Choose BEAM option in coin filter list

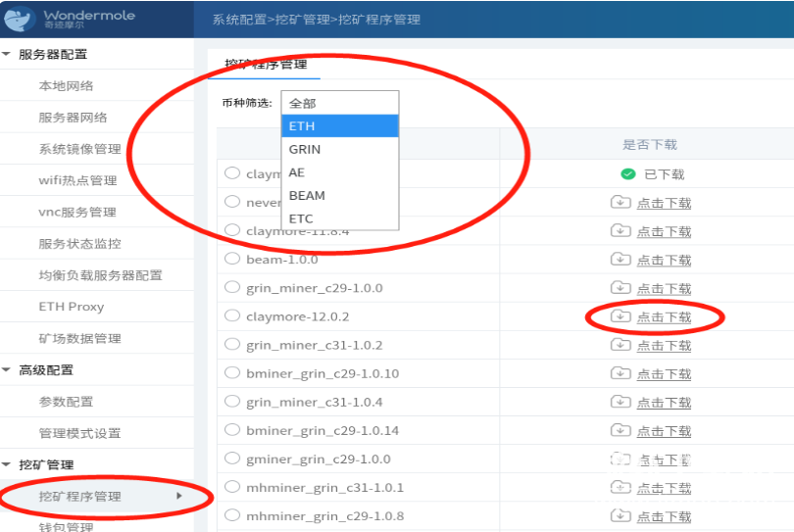307,195
